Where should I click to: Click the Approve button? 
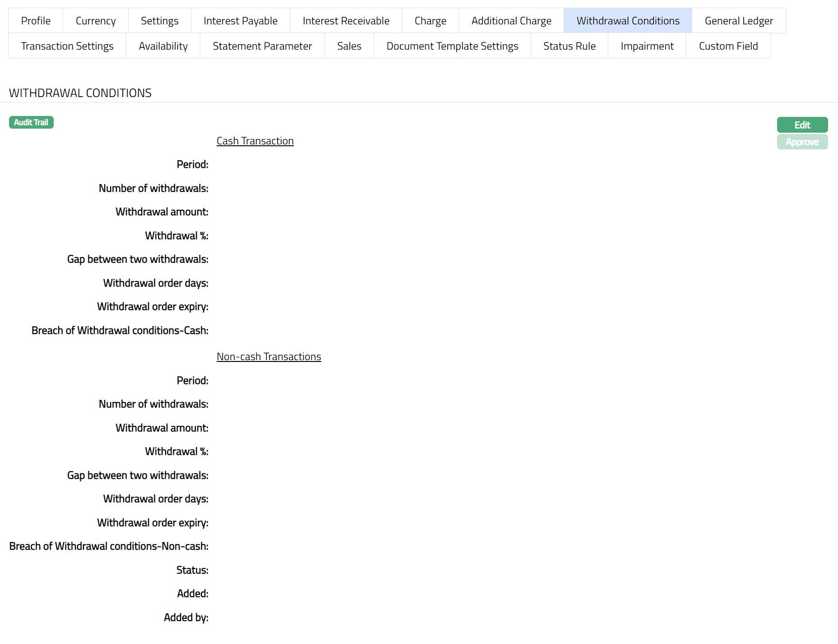(x=802, y=142)
